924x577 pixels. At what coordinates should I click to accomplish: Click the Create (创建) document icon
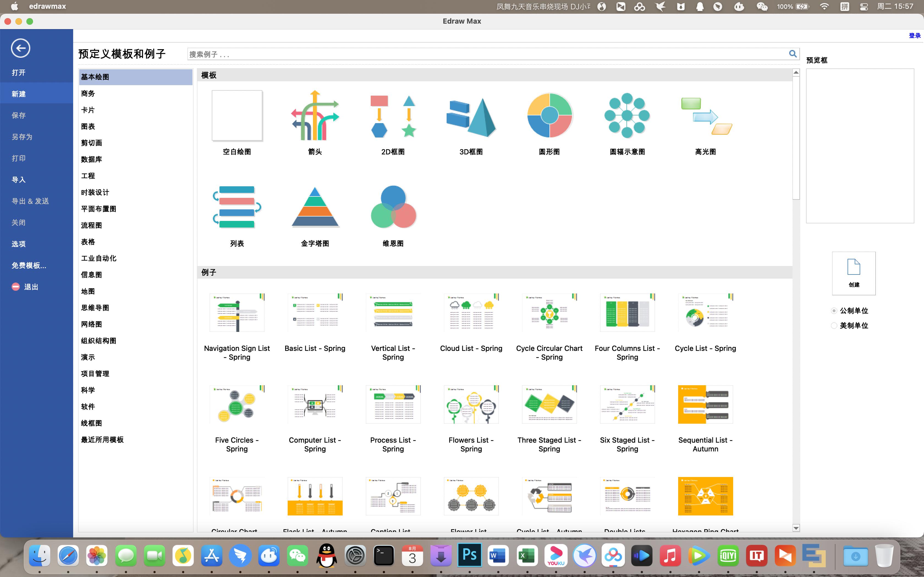(x=853, y=273)
